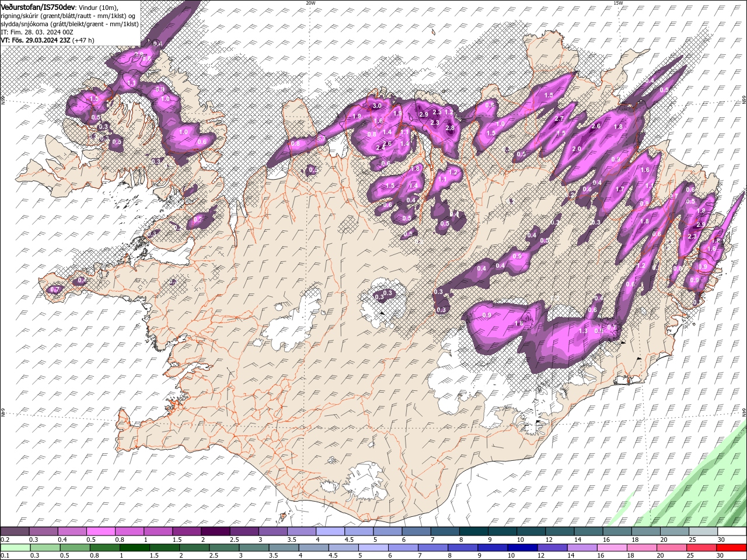Click the '2.4' precipitation value on the map
747x560 pixels.
[381, 148]
